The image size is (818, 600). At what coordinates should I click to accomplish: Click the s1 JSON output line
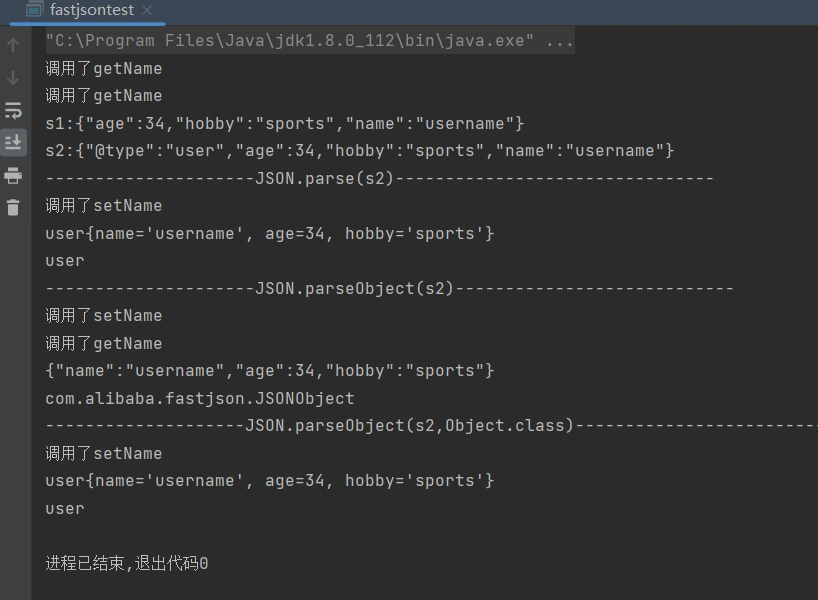[285, 124]
